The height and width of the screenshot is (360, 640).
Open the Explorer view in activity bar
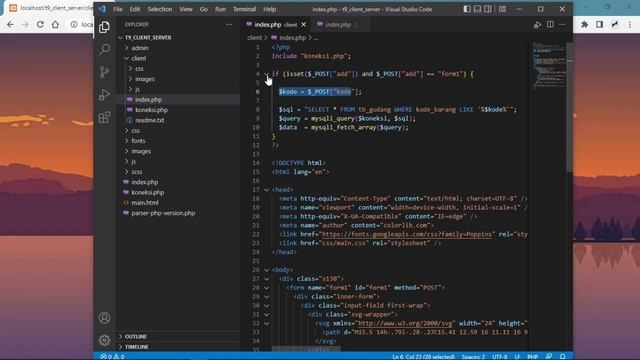point(104,27)
